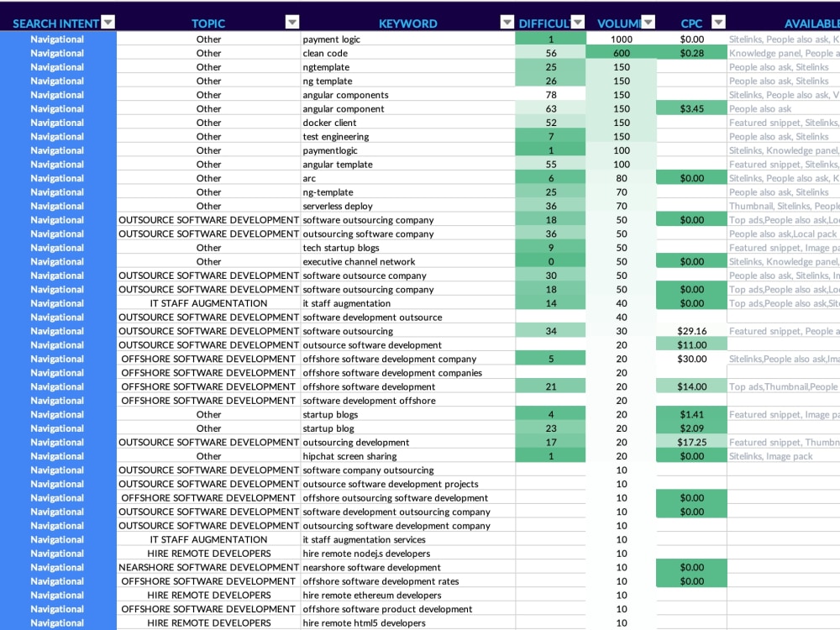Select the AVAILABLE header text

[811, 24]
